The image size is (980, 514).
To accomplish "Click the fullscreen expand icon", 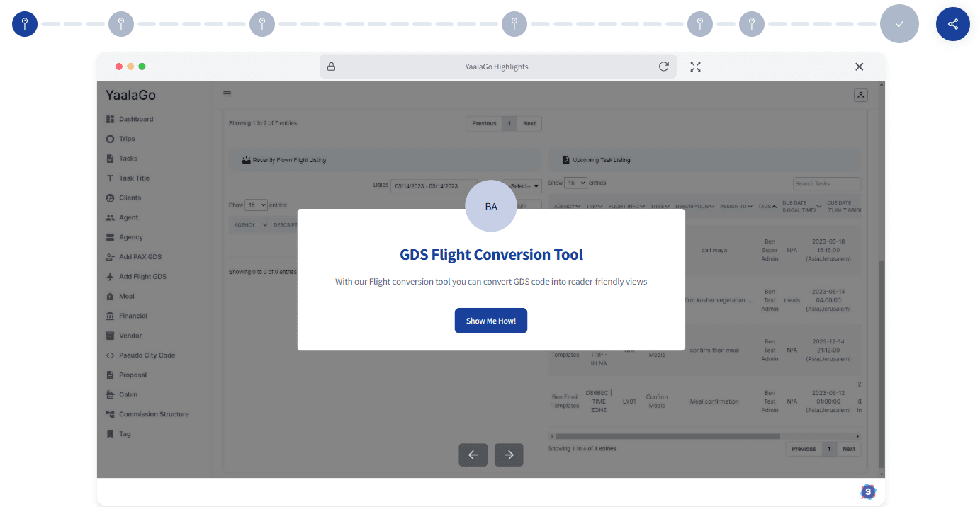I will (695, 67).
